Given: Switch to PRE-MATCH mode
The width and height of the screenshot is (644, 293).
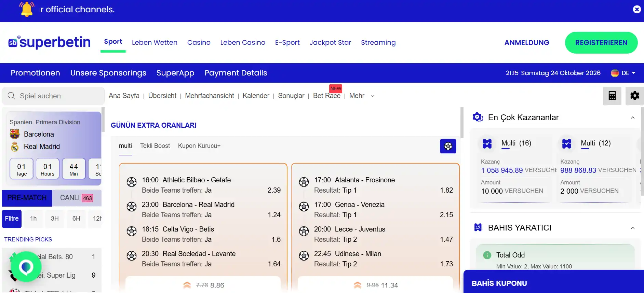Looking at the screenshot, I should (27, 198).
